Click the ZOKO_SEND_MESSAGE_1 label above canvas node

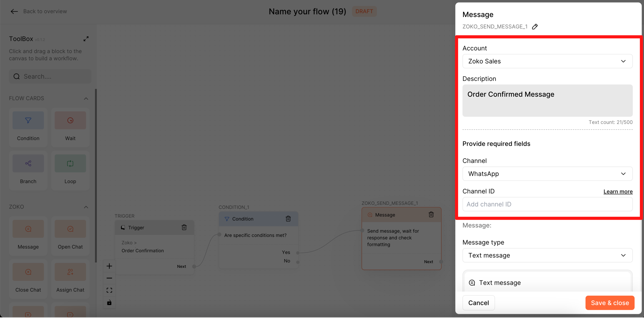[x=390, y=203]
